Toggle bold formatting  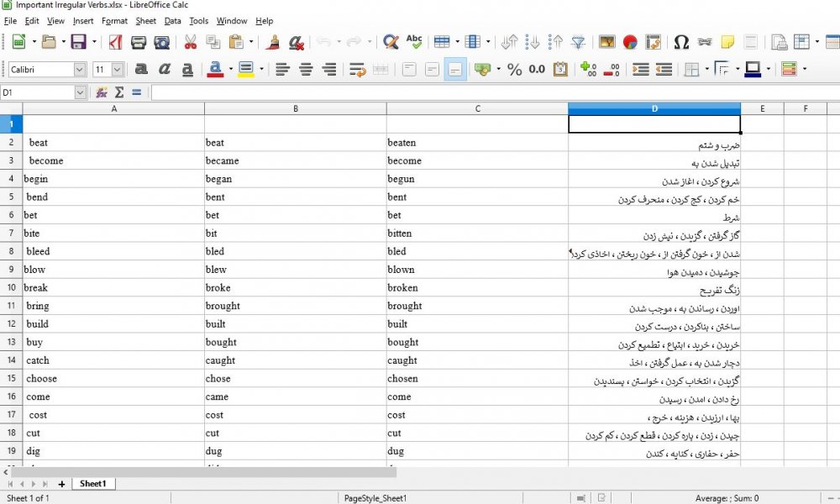(141, 70)
